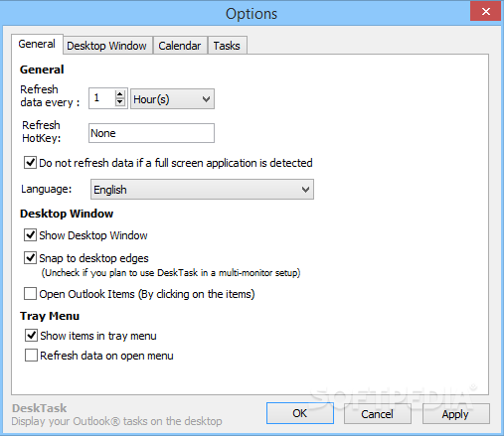Click the Cancel button
The height and width of the screenshot is (436, 504).
[378, 413]
